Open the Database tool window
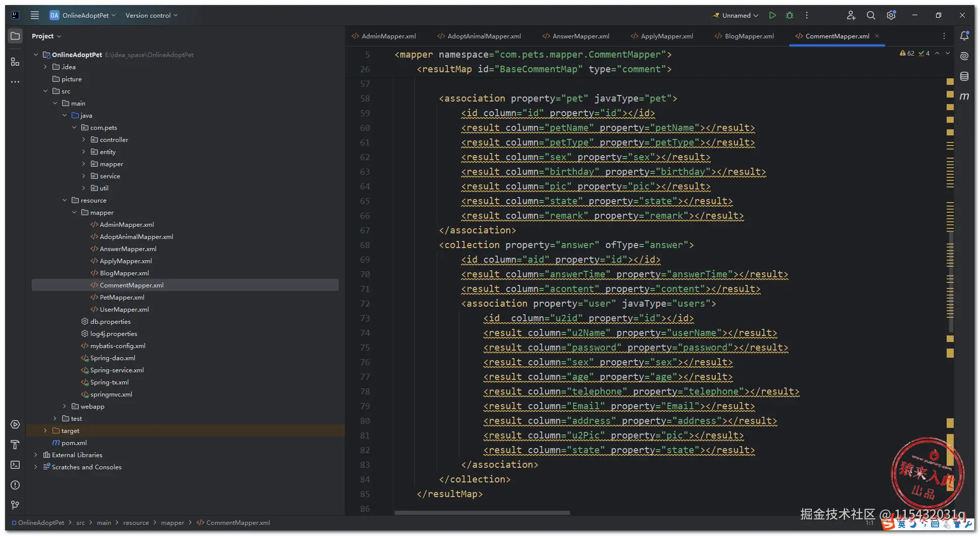The height and width of the screenshot is (536, 980). 964,76
